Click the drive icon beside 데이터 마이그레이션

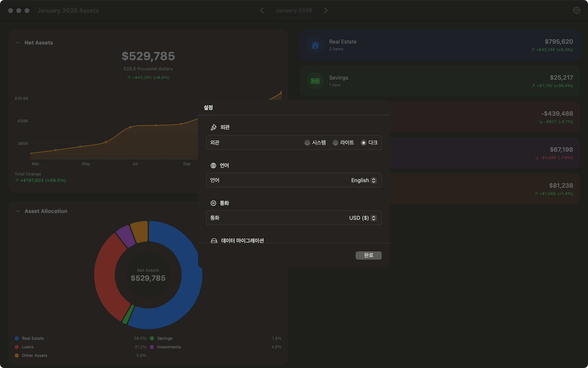coord(214,241)
